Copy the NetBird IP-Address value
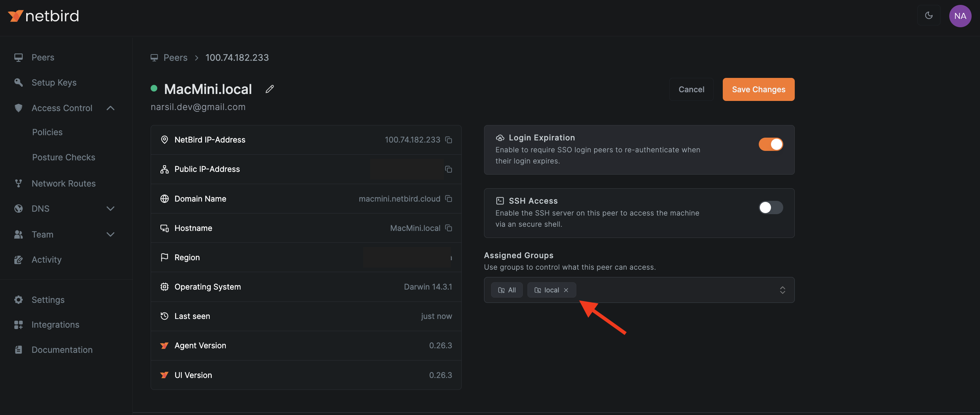Viewport: 980px width, 415px height. click(x=448, y=140)
